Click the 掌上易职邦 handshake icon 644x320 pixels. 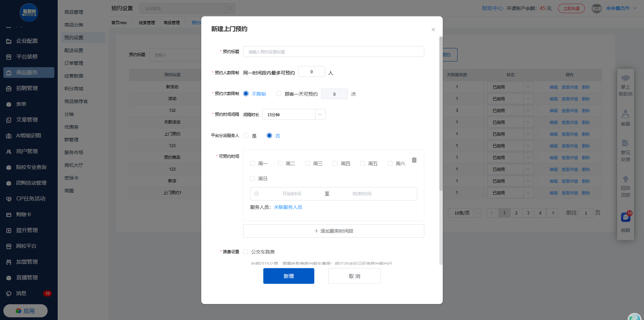(626, 79)
